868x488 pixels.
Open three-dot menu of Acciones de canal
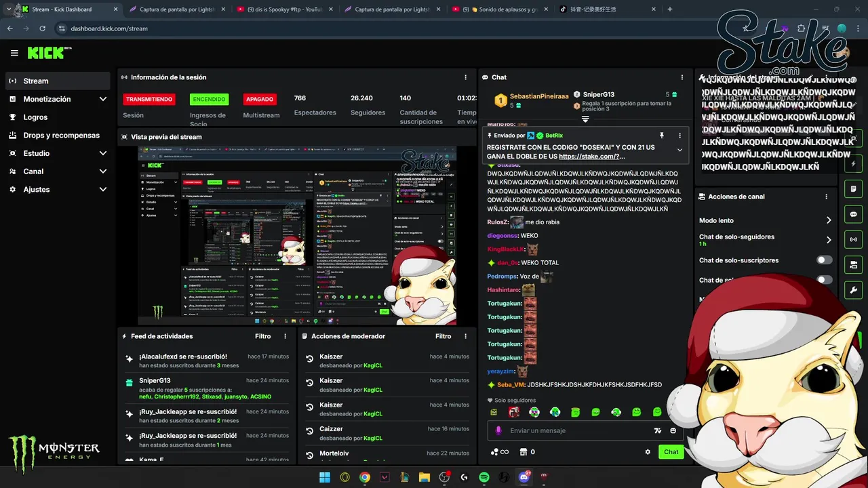click(827, 197)
